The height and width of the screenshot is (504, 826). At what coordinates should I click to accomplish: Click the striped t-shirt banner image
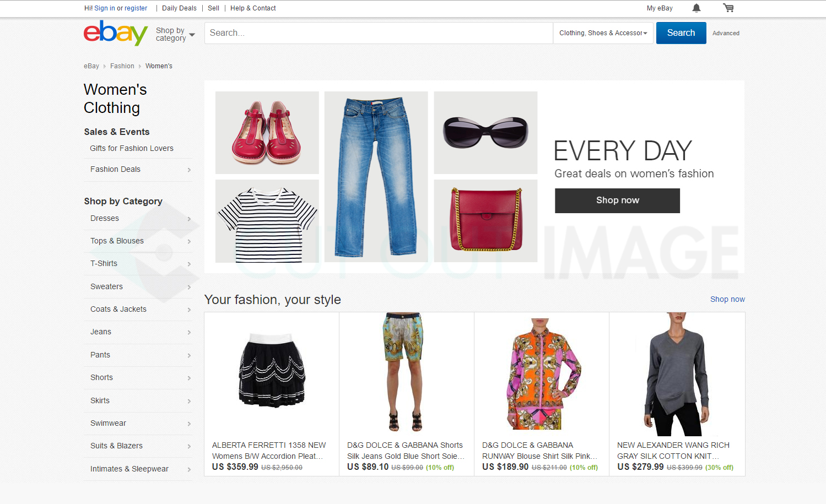(267, 221)
